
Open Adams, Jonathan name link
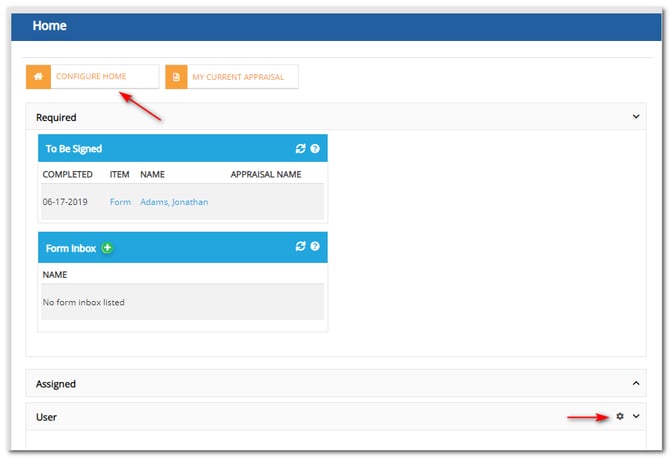pos(174,202)
